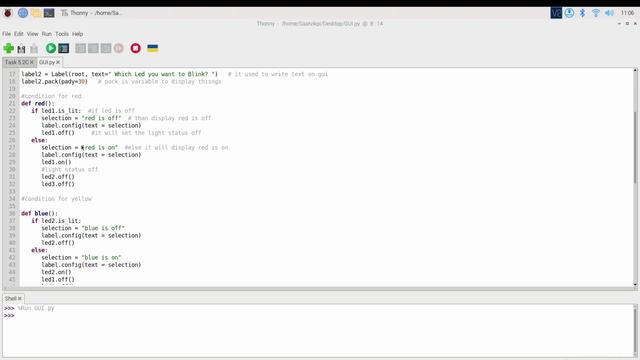
Task: Click the Step over debug icon
Action: (81, 49)
